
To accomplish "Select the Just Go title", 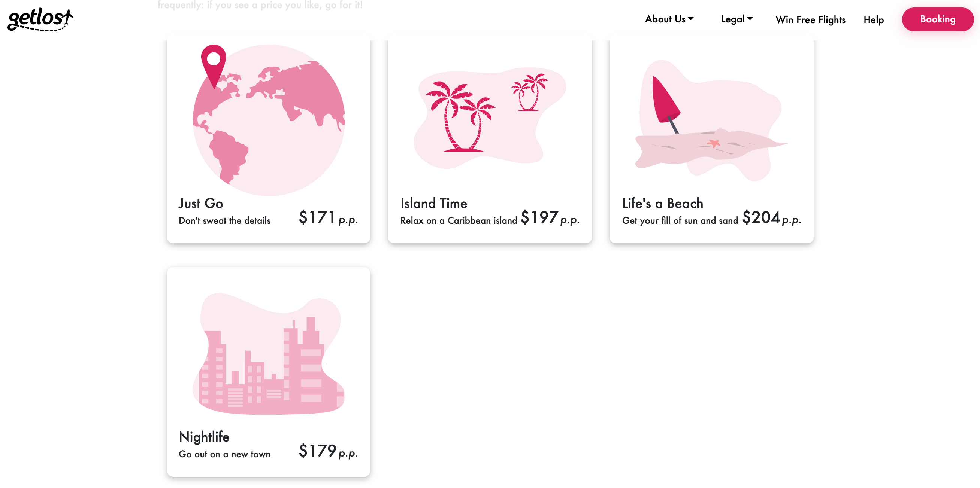I will point(201,203).
